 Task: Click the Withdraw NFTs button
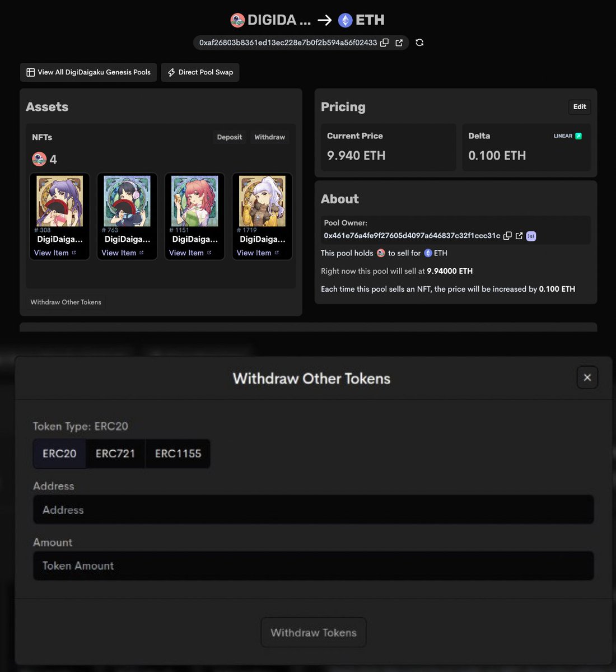269,137
